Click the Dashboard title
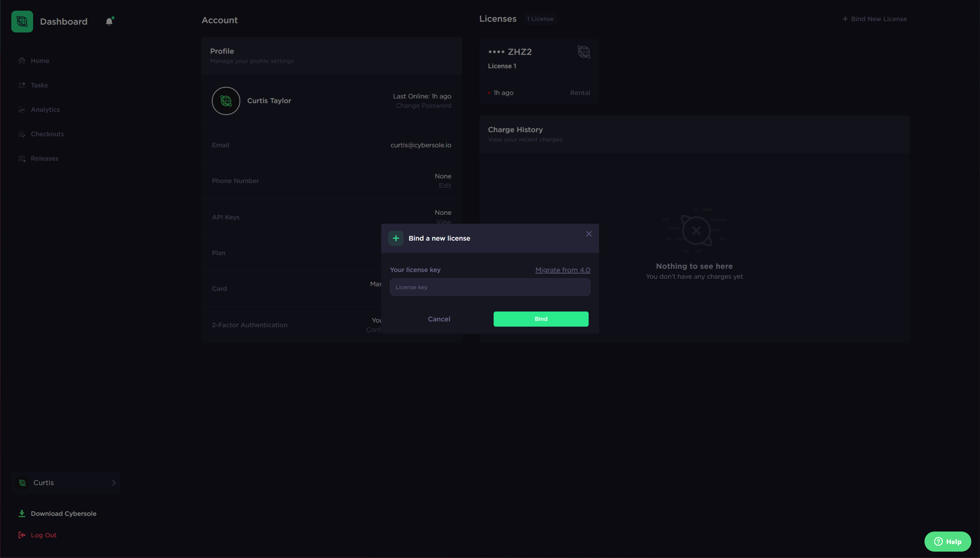The image size is (980, 558). 64,22
